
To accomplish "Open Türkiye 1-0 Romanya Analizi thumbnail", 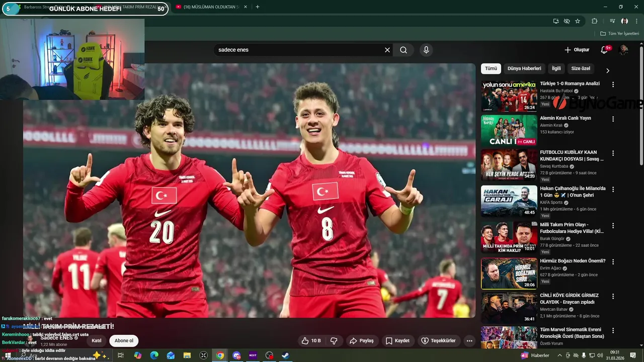I will pos(509,97).
